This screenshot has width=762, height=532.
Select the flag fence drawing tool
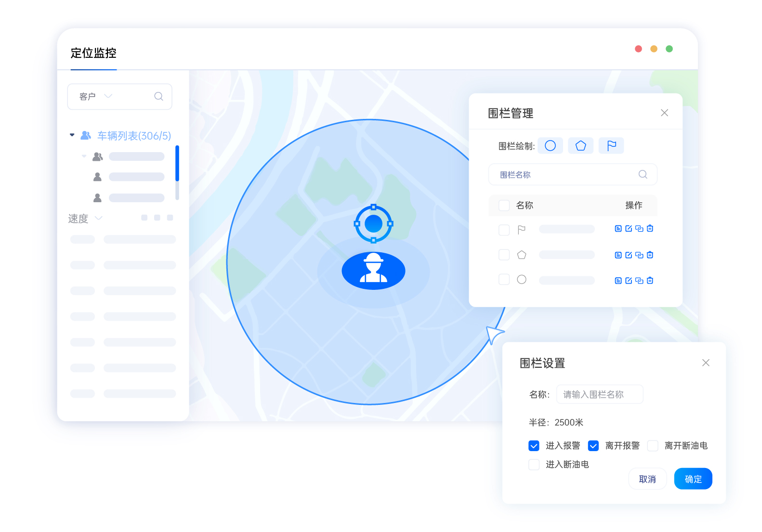[611, 146]
